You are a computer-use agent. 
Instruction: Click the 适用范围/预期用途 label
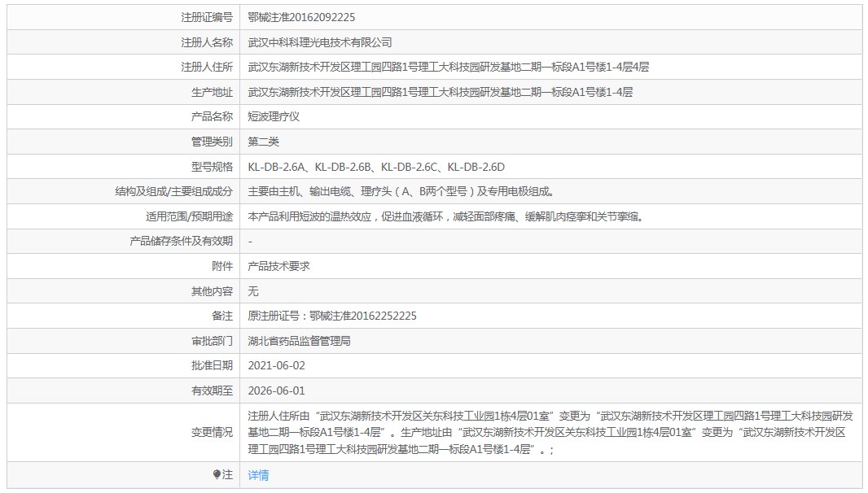pyautogui.click(x=190, y=216)
